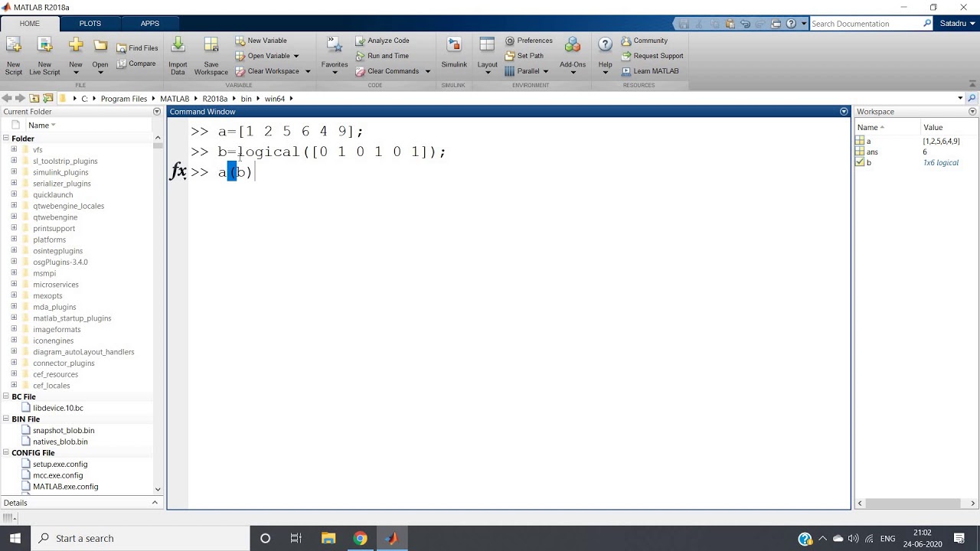This screenshot has width=980, height=551.
Task: Create a New Script
Action: pyautogui.click(x=14, y=56)
